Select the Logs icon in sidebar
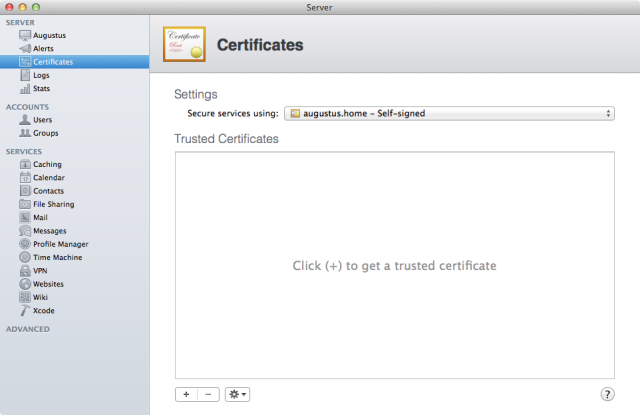 point(25,75)
